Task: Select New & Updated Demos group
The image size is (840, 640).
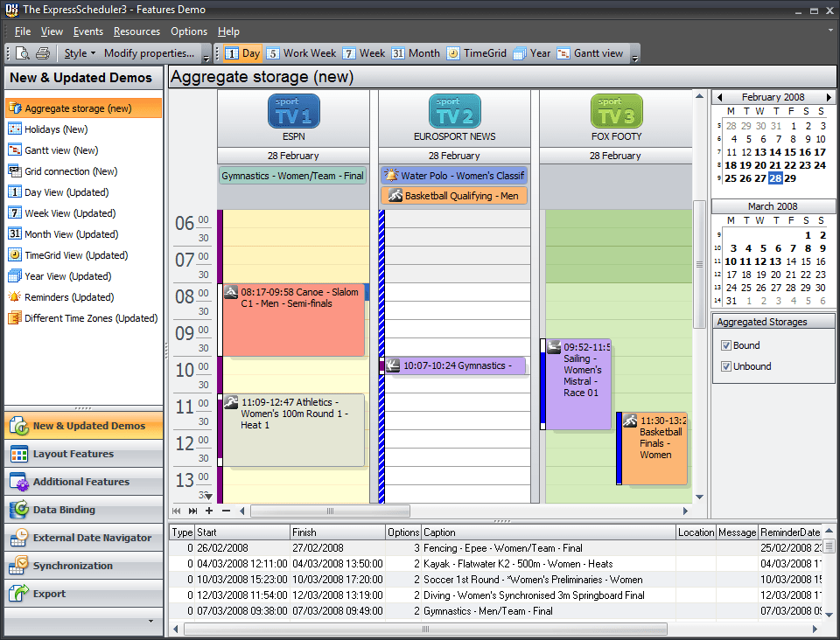Action: pyautogui.click(x=84, y=426)
